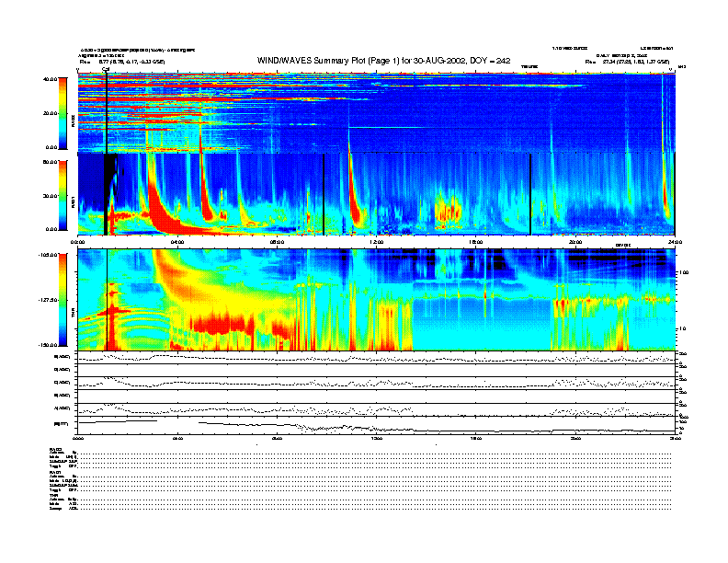Click the TNR heading in the status list
The width and height of the screenshot is (728, 563).
52,495
